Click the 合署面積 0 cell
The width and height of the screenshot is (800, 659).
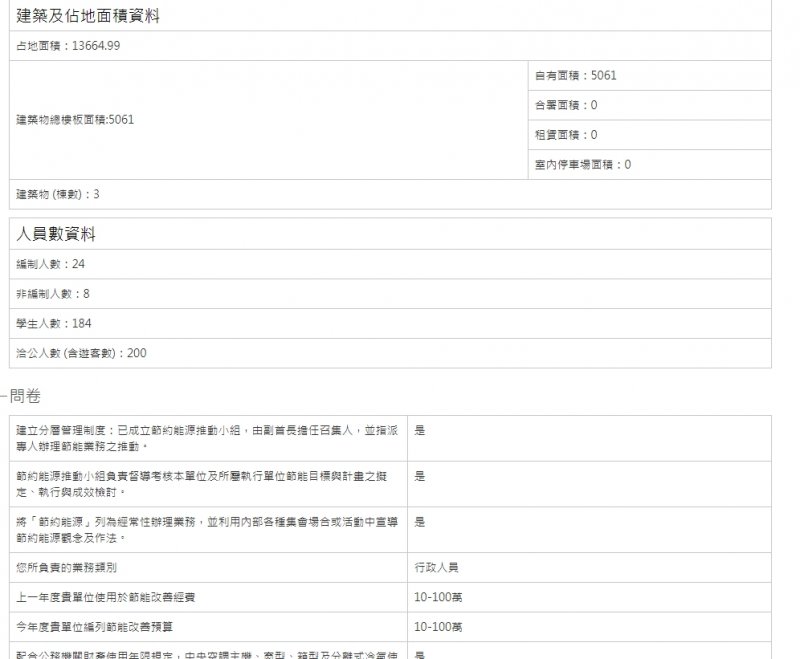tap(566, 105)
